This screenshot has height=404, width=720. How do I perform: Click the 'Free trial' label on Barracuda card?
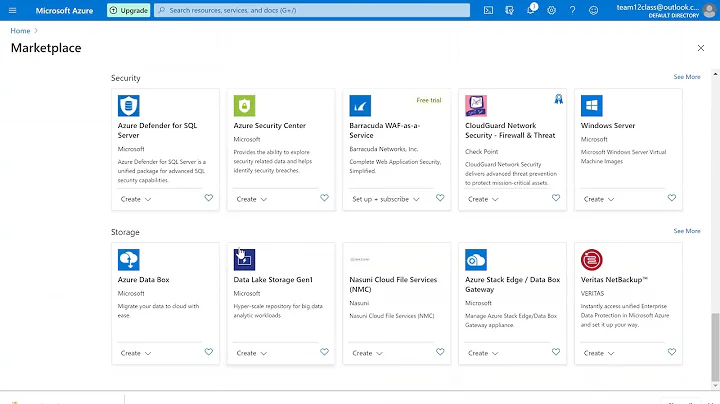pos(428,100)
